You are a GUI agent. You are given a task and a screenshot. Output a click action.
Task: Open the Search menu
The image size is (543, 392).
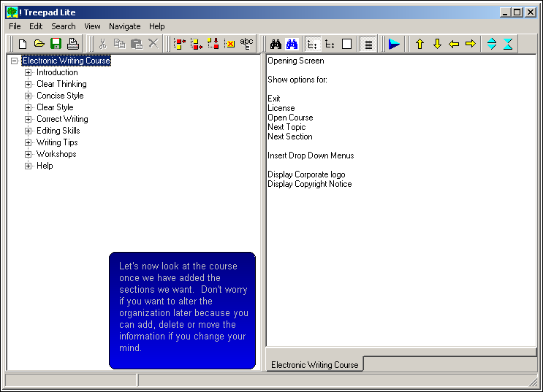pyautogui.click(x=64, y=26)
